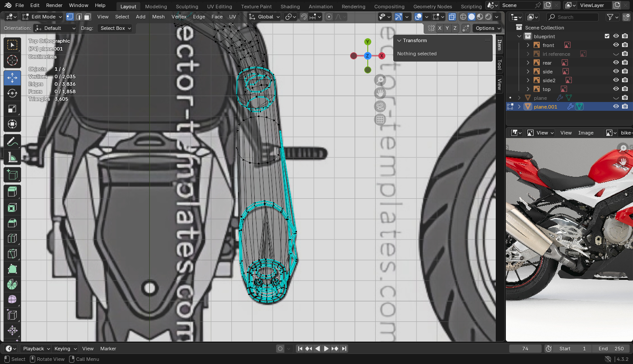This screenshot has width=633, height=364.
Task: Open the outliner filter funnel
Action: (610, 17)
